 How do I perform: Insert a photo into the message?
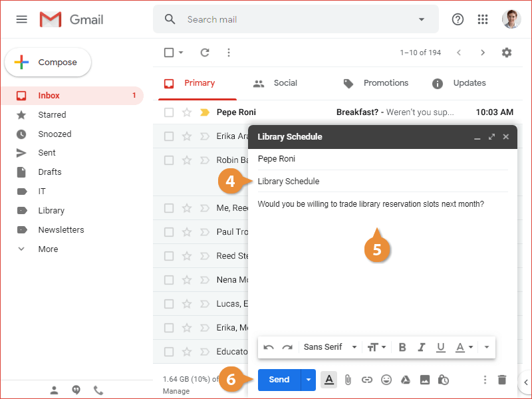tap(425, 380)
